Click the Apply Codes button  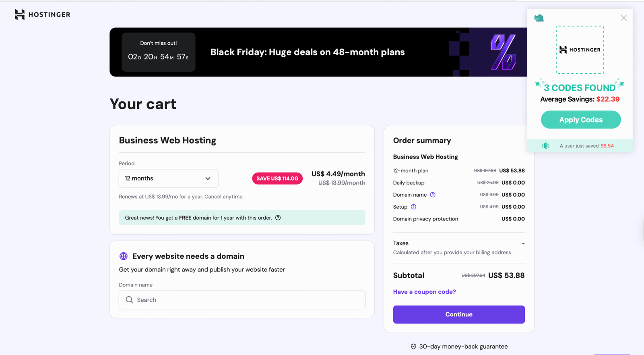pos(580,120)
